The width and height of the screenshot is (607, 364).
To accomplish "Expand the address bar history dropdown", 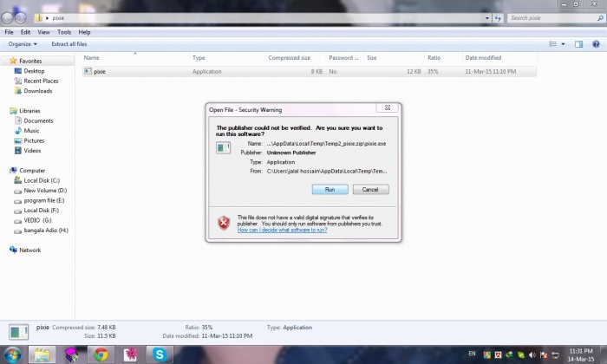I will coord(487,18).
